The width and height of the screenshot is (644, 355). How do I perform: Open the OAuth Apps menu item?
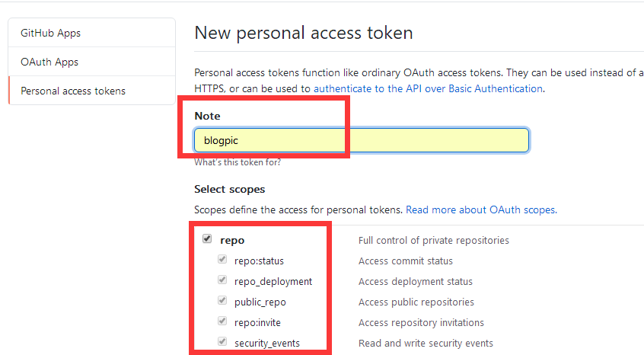pyautogui.click(x=91, y=62)
